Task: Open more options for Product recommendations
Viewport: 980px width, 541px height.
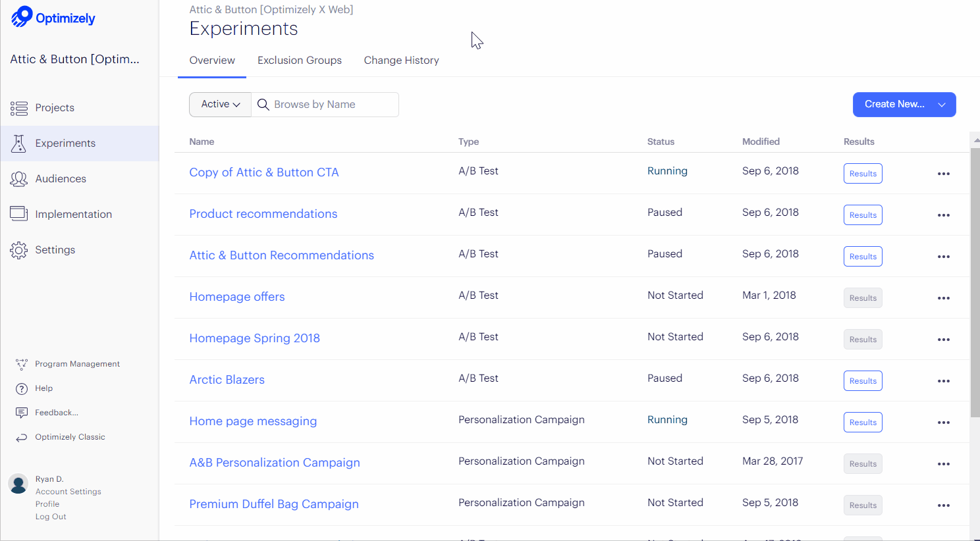Action: pos(944,215)
